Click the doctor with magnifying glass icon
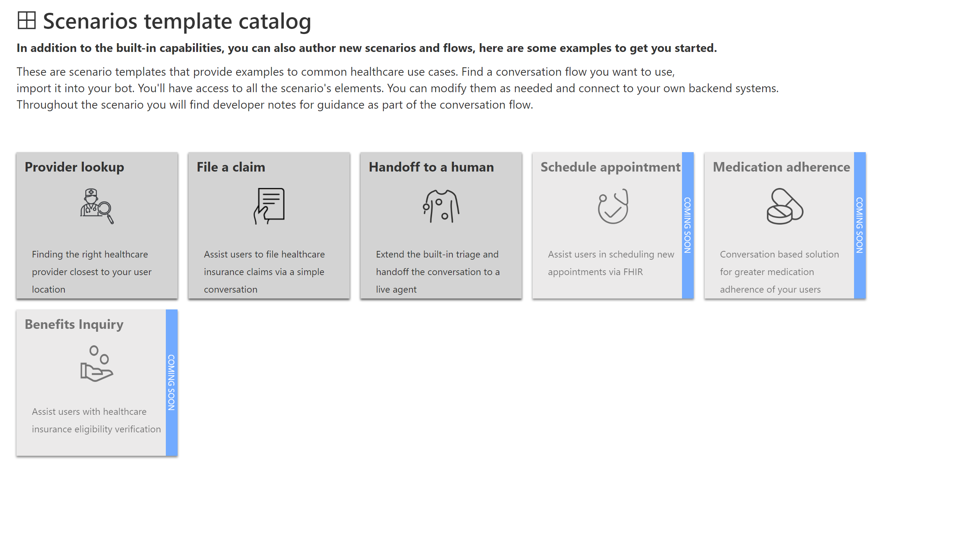Viewport: 973px width, 560px height. click(97, 206)
